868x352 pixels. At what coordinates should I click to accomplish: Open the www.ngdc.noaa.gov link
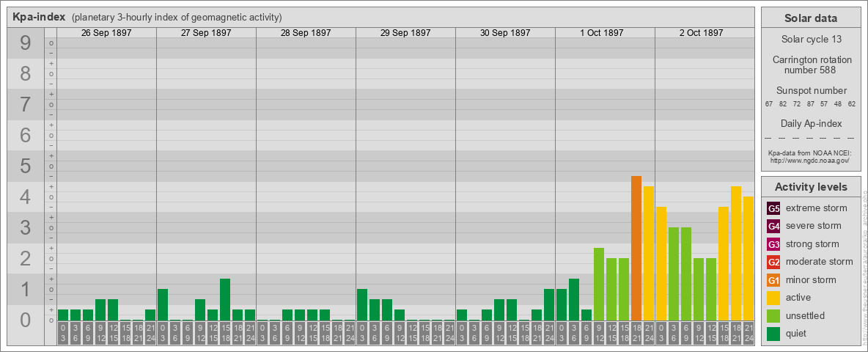809,160
